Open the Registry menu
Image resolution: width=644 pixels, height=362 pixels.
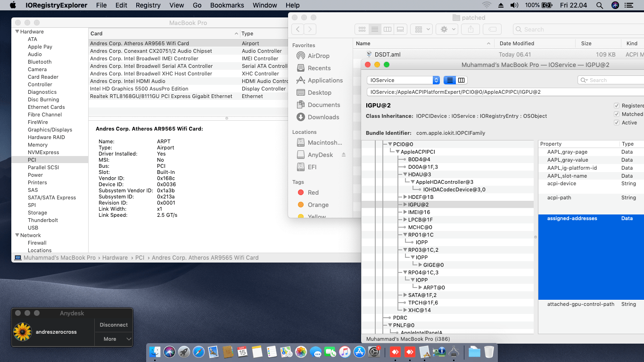[148, 5]
